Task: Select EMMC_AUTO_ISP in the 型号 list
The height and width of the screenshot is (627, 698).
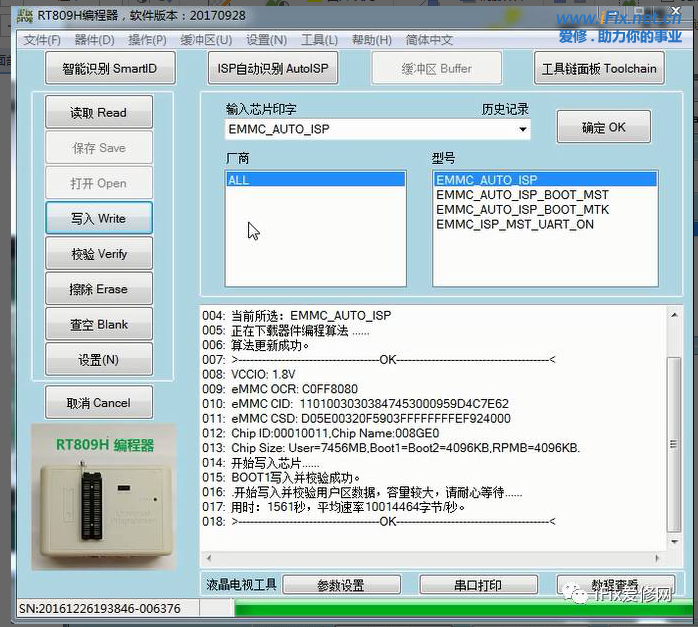Action: tap(545, 180)
